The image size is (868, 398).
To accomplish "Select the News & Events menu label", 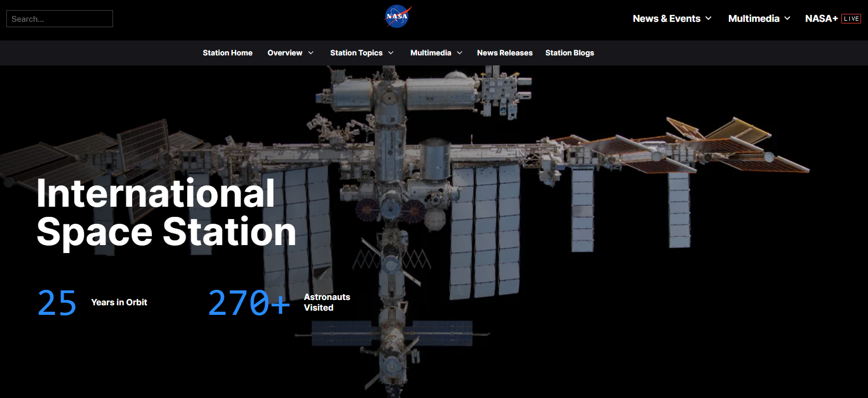I will coord(666,19).
